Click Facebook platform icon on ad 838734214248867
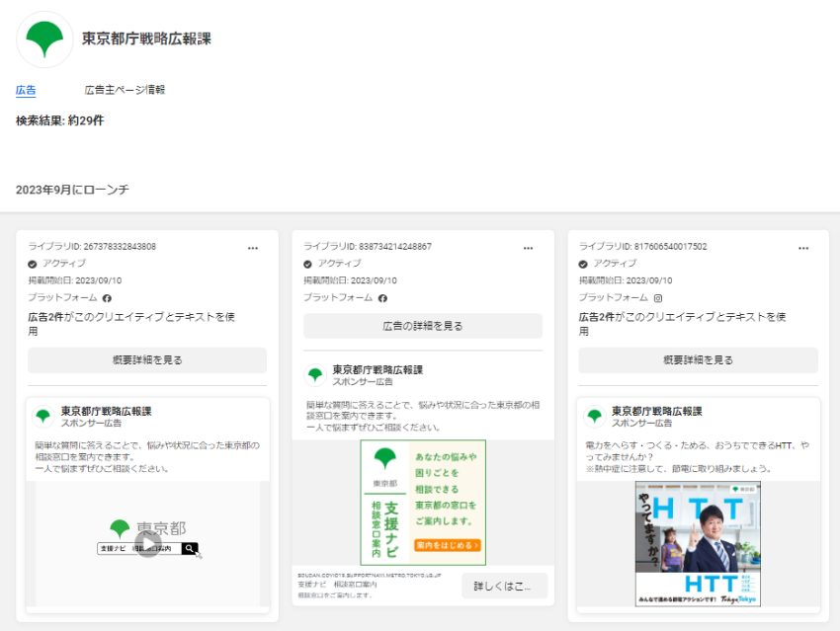840x631 pixels. (x=382, y=298)
